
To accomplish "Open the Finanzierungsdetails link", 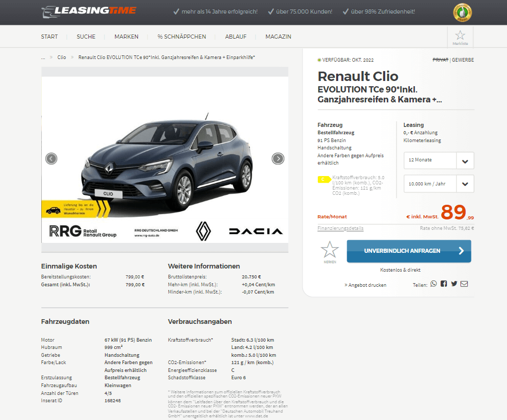I will 340,228.
